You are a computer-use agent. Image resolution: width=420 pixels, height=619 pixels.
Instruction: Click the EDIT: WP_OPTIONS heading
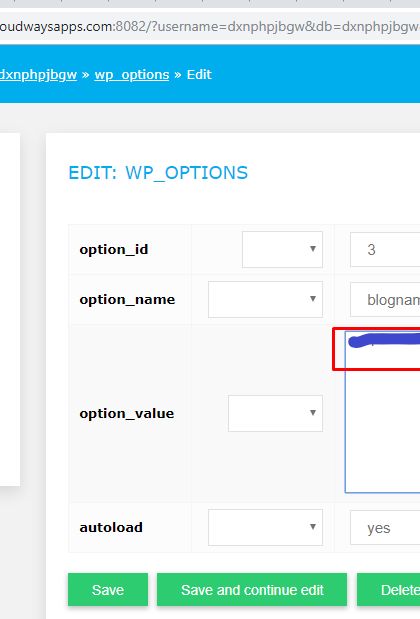coord(158,173)
